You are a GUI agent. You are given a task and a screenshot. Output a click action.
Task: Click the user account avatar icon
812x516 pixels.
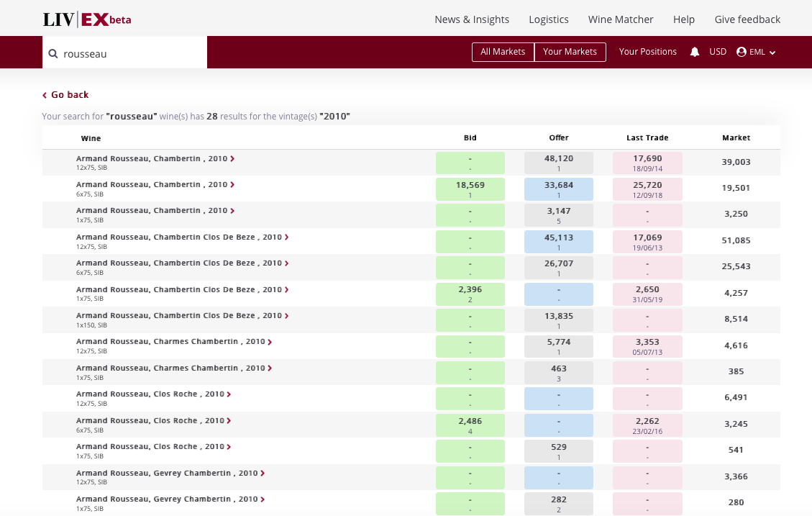(x=742, y=52)
